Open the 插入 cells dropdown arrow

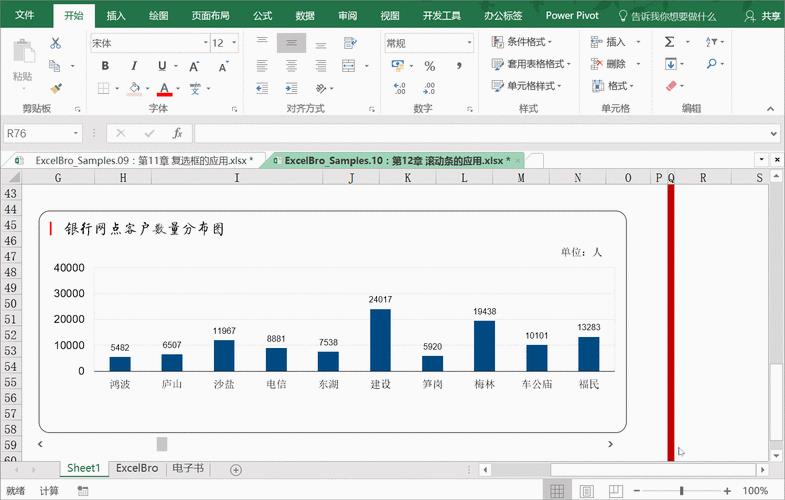[638, 42]
